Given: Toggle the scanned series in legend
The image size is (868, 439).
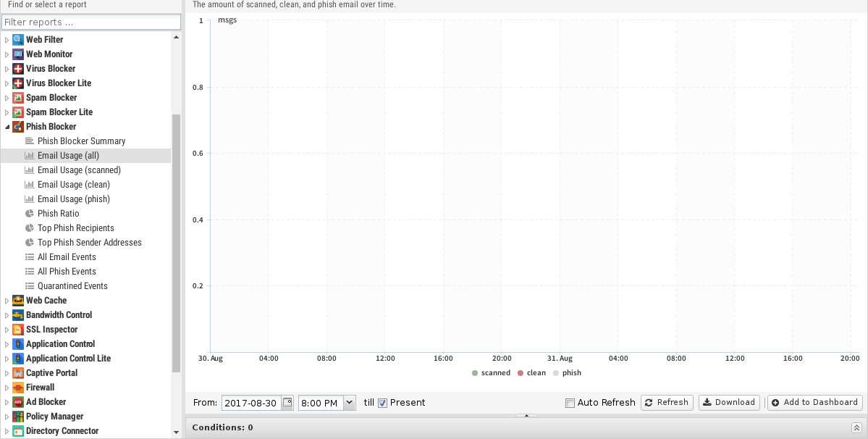Looking at the screenshot, I should (491, 373).
